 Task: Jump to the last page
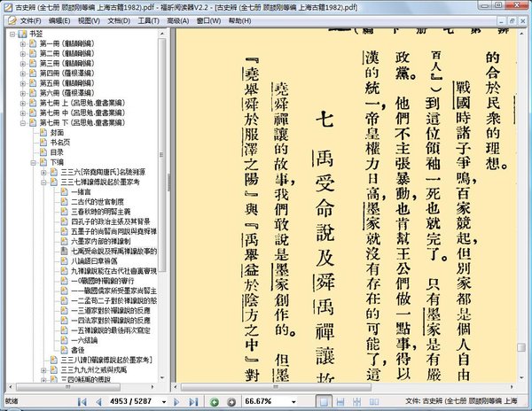pyautogui.click(x=192, y=401)
